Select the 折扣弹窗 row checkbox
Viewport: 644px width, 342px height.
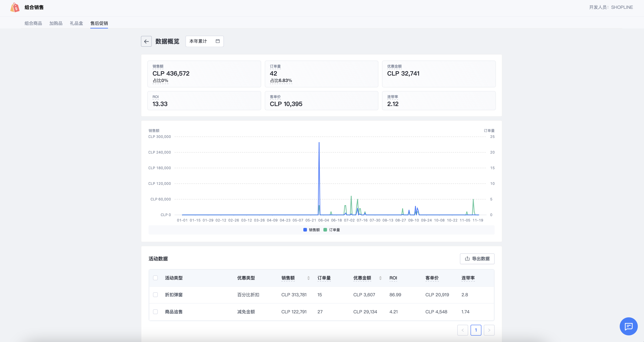(x=155, y=295)
